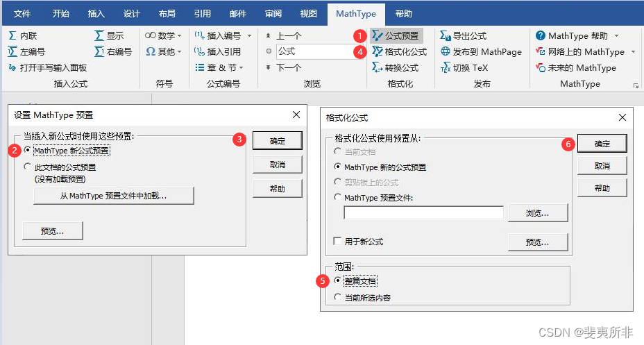Toggle TeX with 切换 TeX
The height and width of the screenshot is (345, 644).
pyautogui.click(x=464, y=68)
